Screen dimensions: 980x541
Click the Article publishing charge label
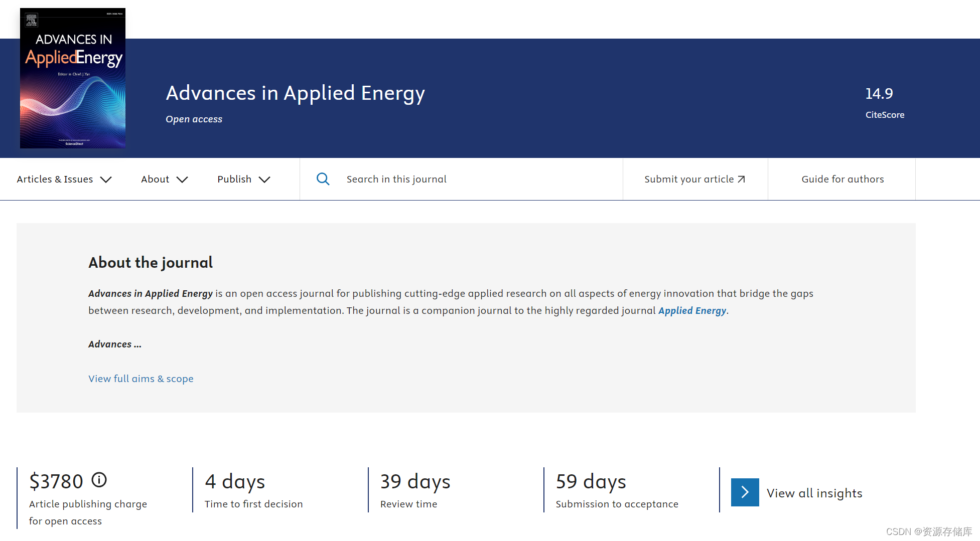pyautogui.click(x=88, y=512)
